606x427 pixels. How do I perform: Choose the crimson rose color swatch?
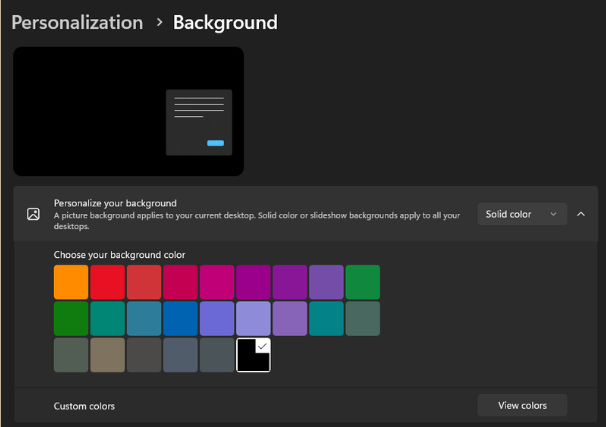pos(180,282)
